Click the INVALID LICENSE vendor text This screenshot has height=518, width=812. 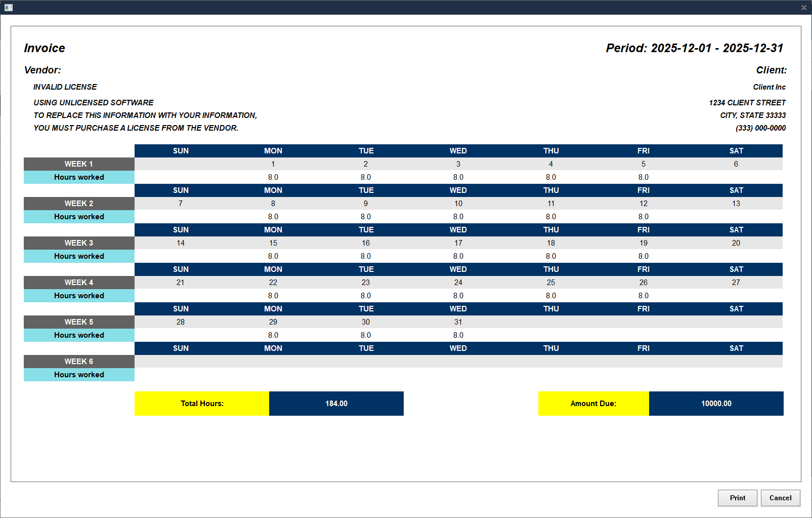point(65,87)
